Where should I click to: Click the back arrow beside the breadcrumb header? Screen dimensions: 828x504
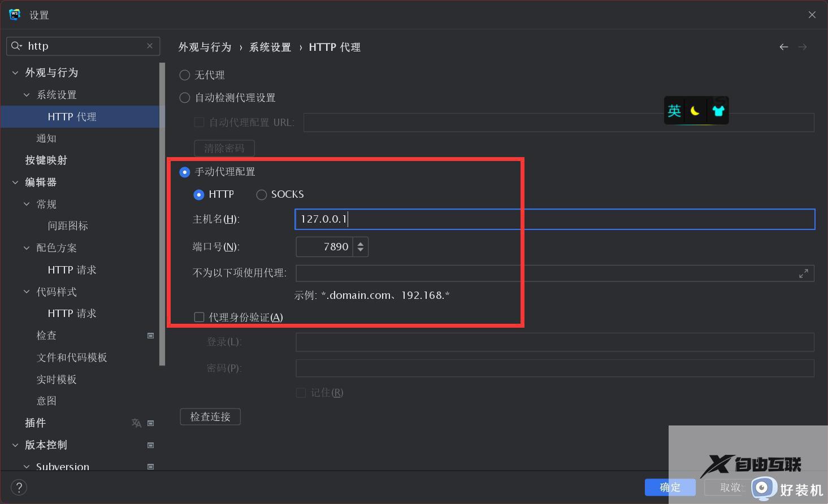point(783,47)
